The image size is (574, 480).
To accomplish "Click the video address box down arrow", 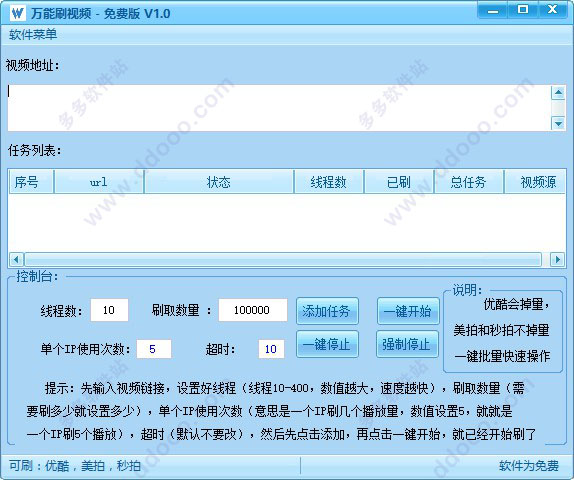I will pos(558,123).
